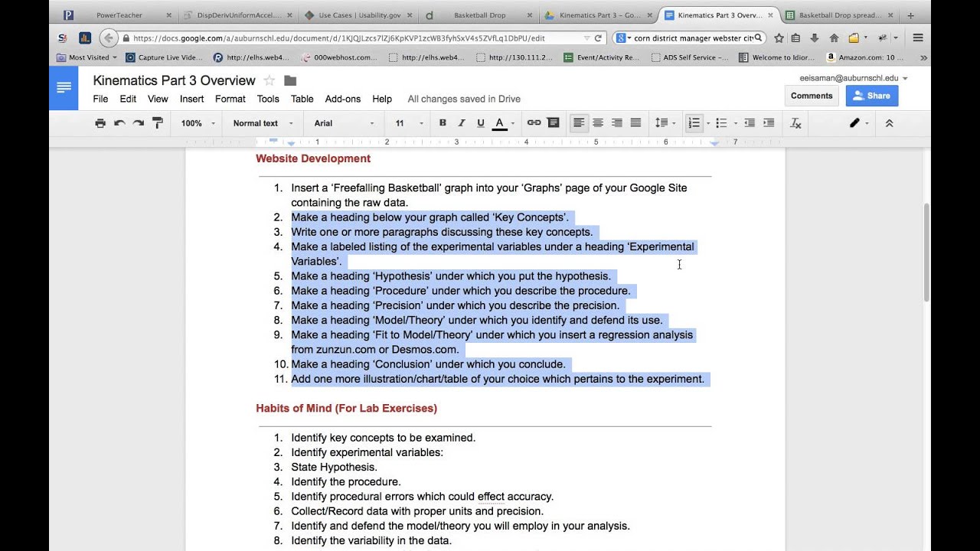Toggle the numbered list
The width and height of the screenshot is (980, 551).
tap(694, 123)
